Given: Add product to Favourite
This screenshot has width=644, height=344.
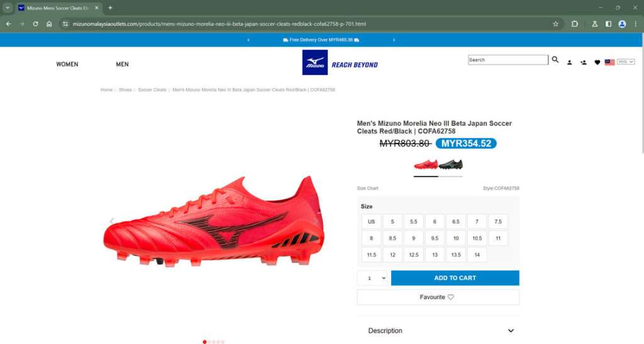Looking at the screenshot, I should tap(438, 297).
